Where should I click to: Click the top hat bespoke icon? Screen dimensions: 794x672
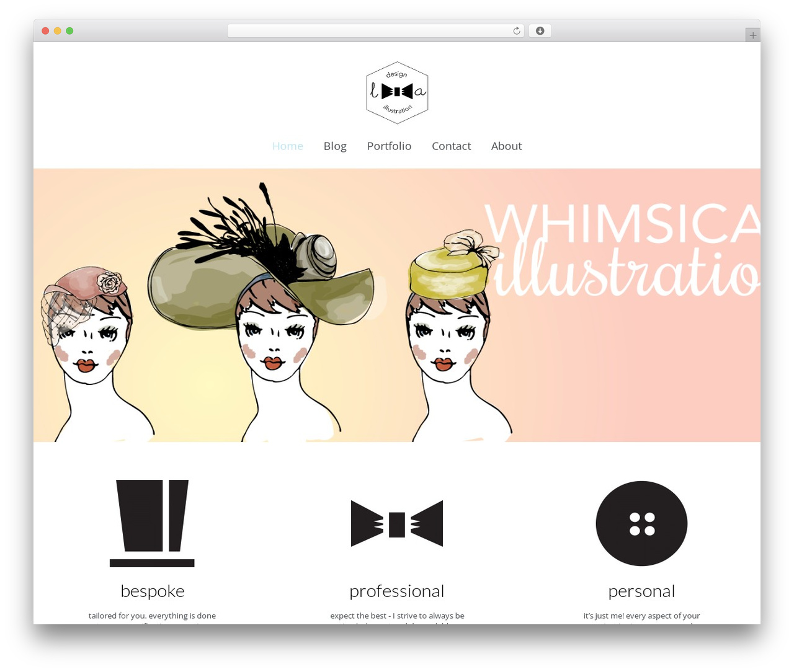[152, 523]
